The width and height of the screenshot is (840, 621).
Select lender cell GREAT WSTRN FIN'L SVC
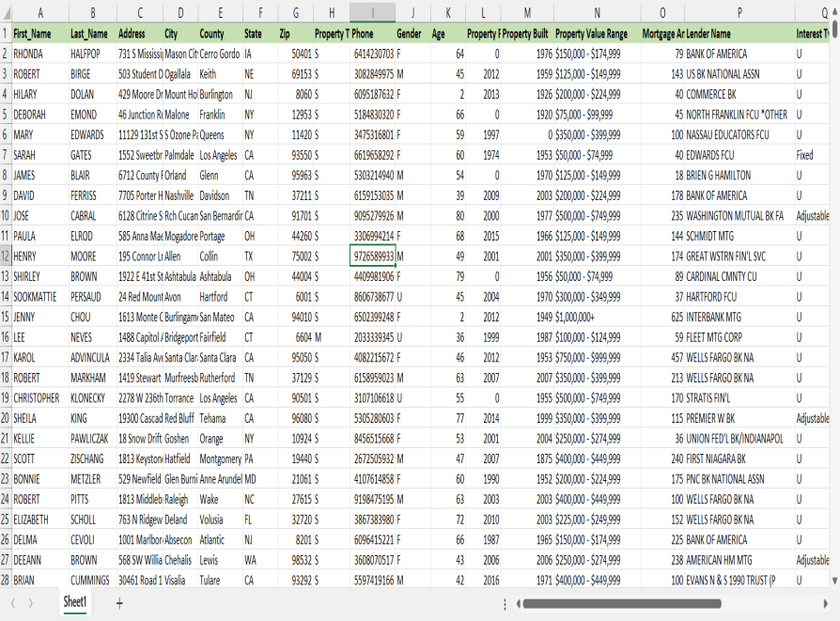pos(739,256)
